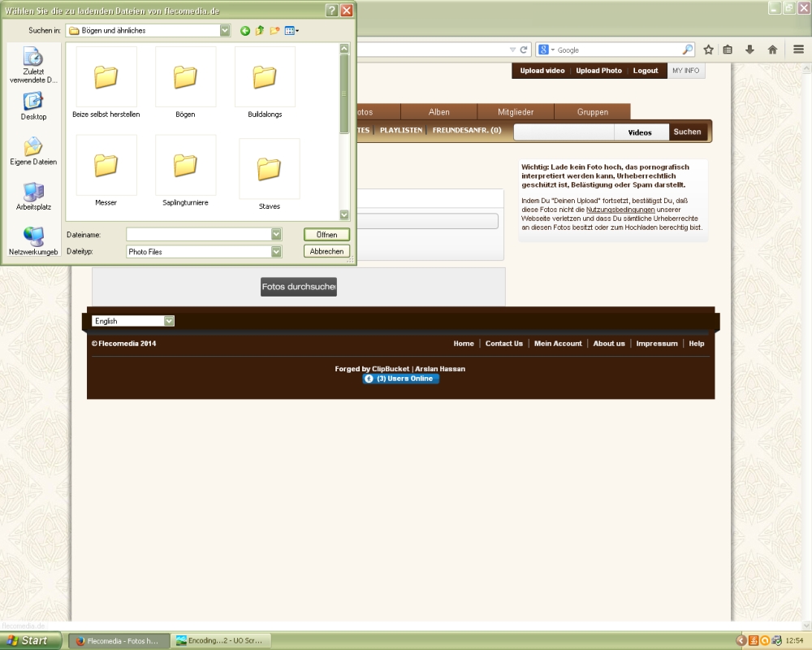812x650 pixels.
Task: Click the Dateiname input field
Action: 199,234
